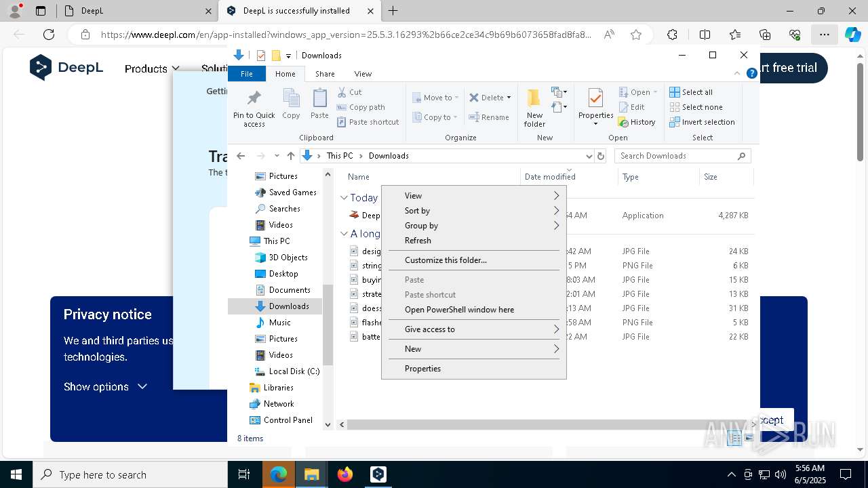The height and width of the screenshot is (488, 868).
Task: Click Copy path in ribbon
Action: pyautogui.click(x=361, y=107)
